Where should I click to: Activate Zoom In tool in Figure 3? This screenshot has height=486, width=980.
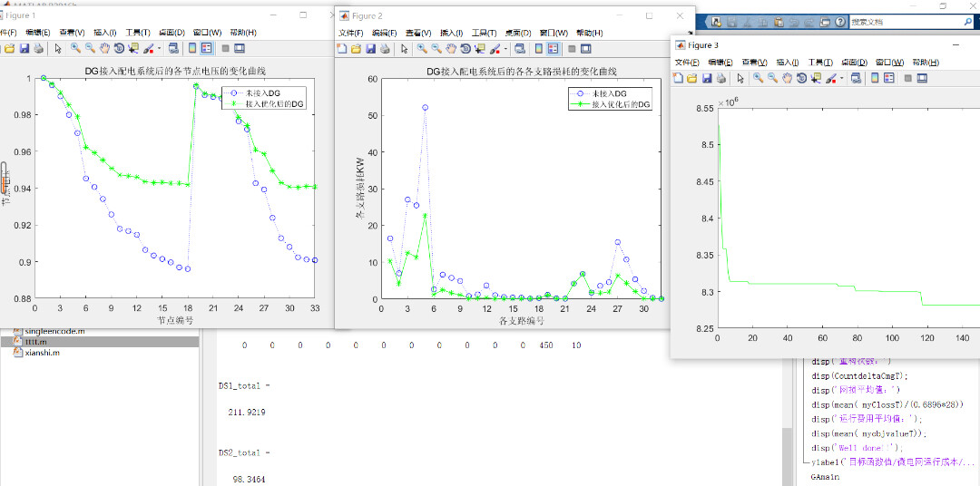758,78
